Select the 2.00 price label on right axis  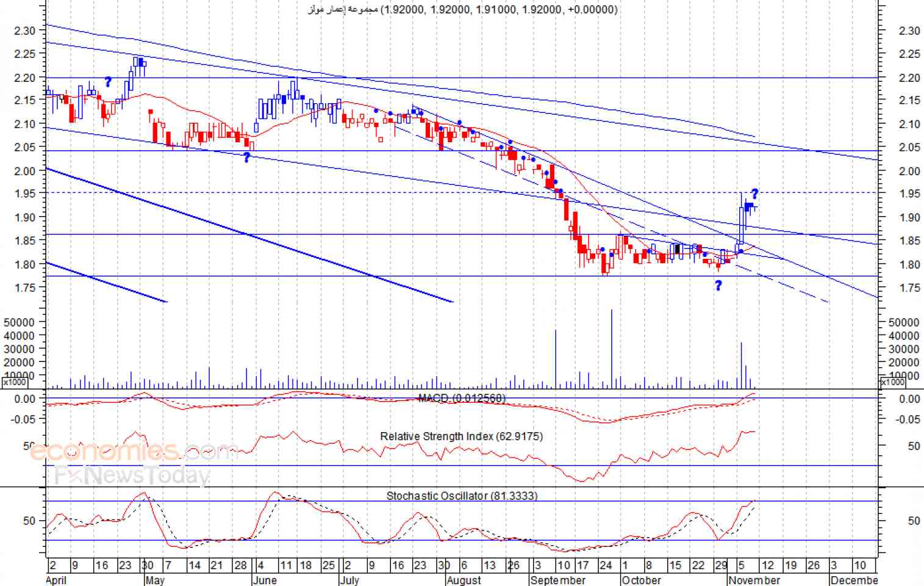click(x=909, y=171)
